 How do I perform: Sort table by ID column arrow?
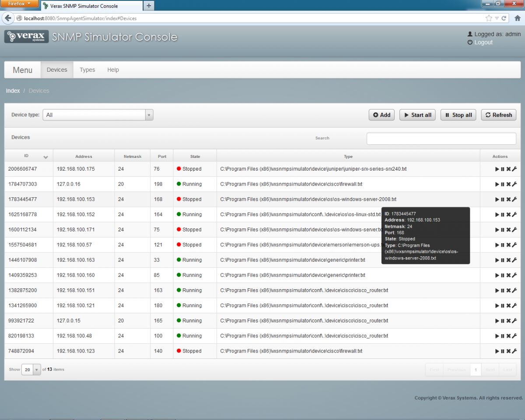pyautogui.click(x=45, y=157)
